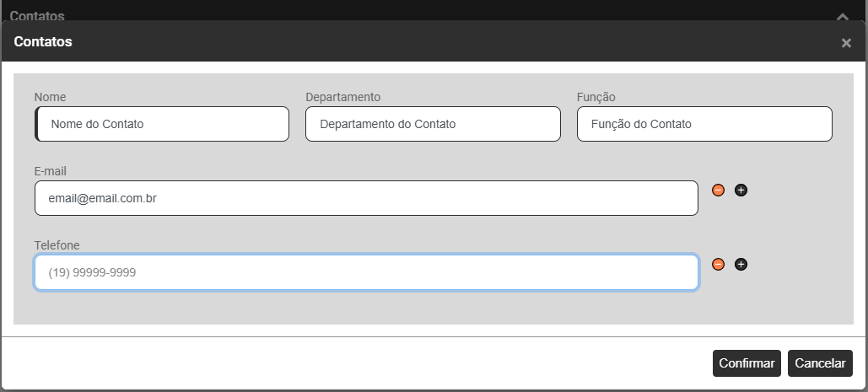
Task: Click the E-mail label
Action: (51, 171)
